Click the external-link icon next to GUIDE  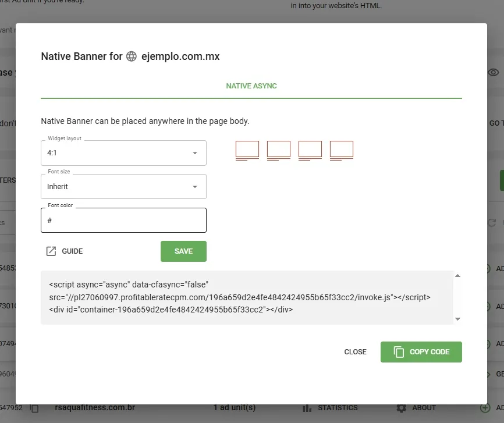51,251
